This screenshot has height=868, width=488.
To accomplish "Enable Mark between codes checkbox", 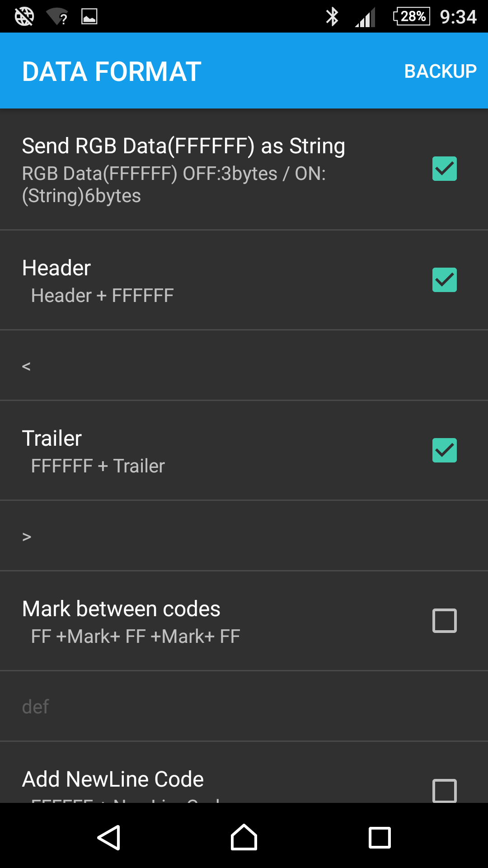I will point(445,621).
